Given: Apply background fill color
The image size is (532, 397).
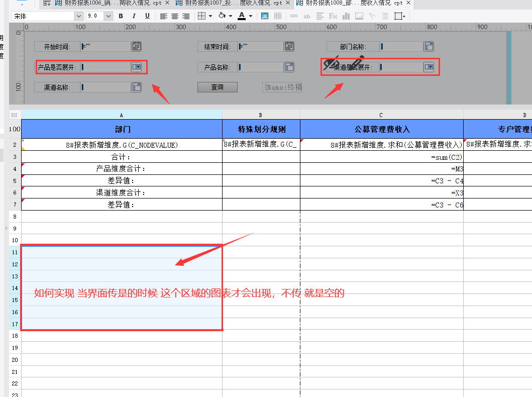Looking at the screenshot, I should pos(222,16).
